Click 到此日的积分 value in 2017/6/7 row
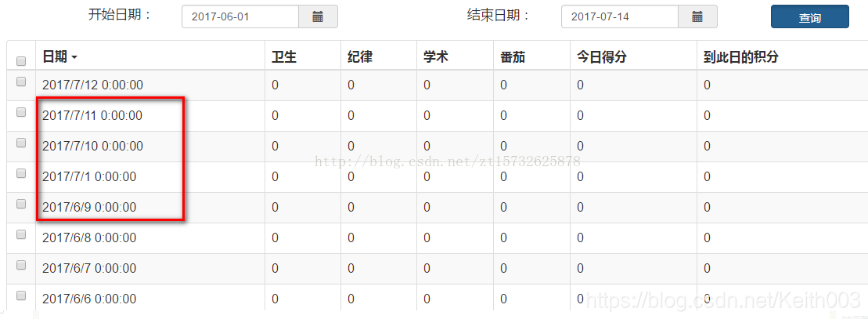Image resolution: width=868 pixels, height=319 pixels. pos(707,268)
